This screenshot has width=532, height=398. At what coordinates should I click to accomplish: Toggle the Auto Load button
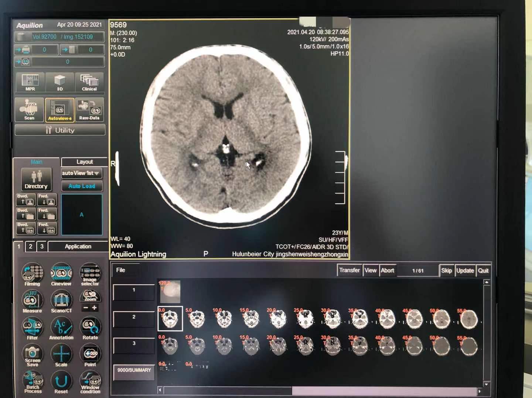click(x=82, y=186)
